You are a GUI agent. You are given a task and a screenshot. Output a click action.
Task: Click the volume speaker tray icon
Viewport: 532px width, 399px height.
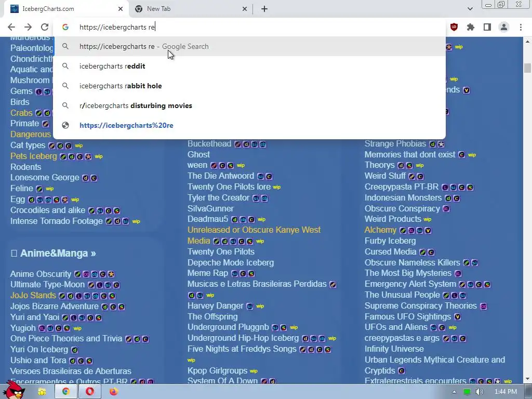pos(479,392)
